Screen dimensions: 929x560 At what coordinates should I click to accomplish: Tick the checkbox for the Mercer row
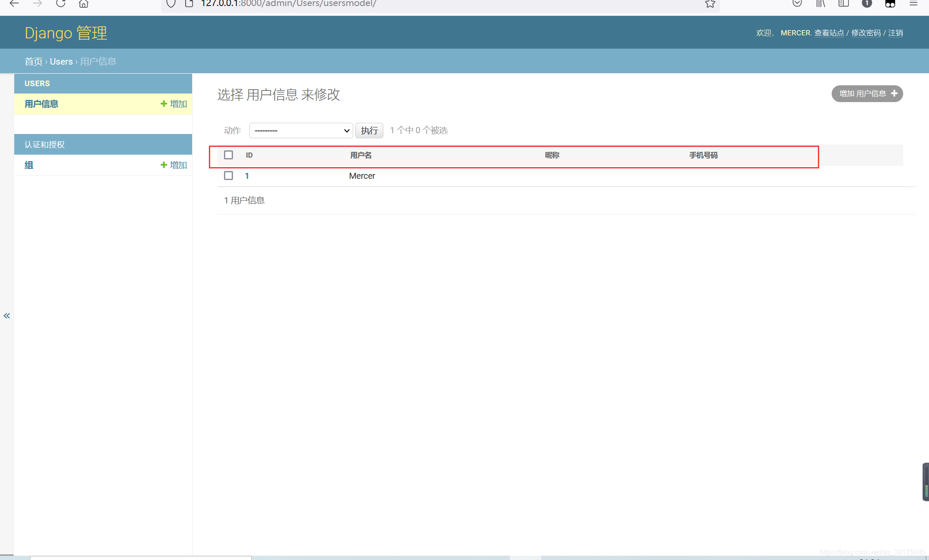click(229, 175)
